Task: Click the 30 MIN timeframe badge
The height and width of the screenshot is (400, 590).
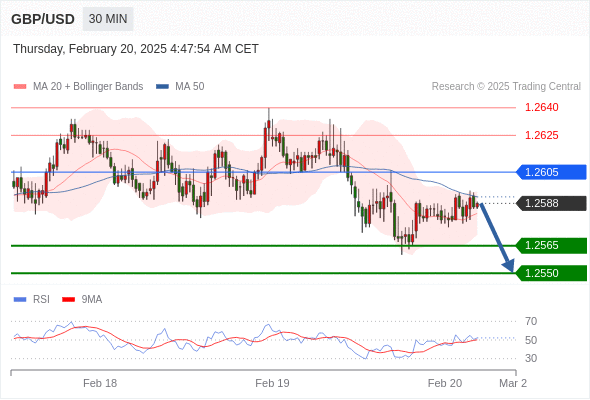Action: coord(108,19)
